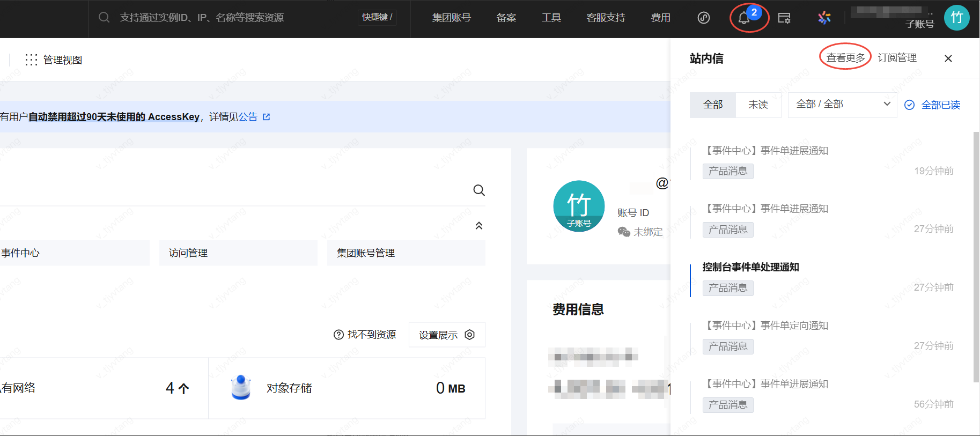980x436 pixels.
Task: Open the colorful AI assistant star icon
Action: pyautogui.click(x=824, y=18)
